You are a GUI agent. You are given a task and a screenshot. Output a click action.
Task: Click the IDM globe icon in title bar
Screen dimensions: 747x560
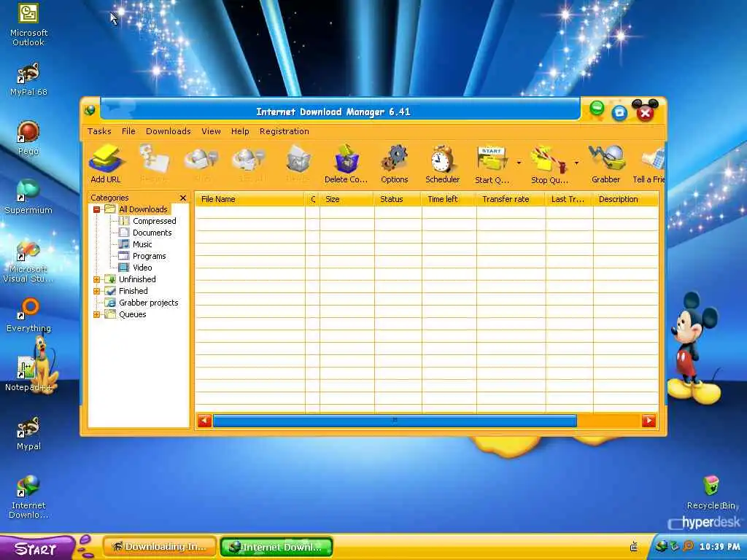(90, 111)
